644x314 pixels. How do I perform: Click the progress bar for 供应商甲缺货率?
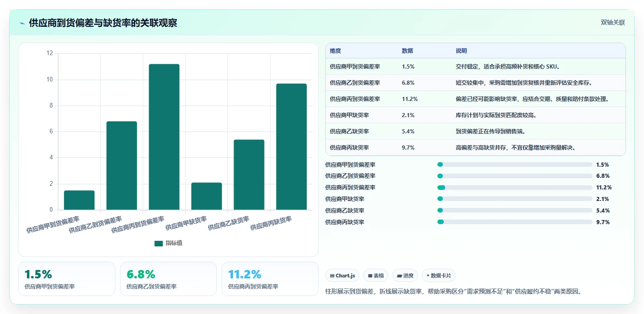[x=515, y=199]
